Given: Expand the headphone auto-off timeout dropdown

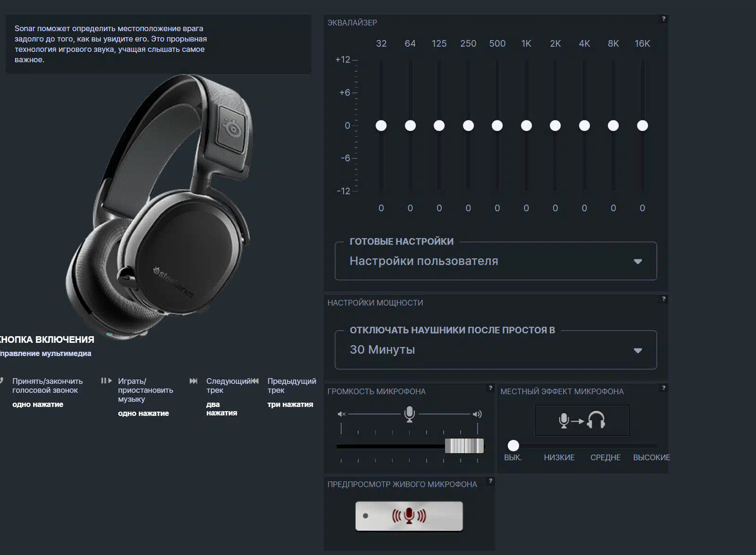Looking at the screenshot, I should click(x=496, y=350).
